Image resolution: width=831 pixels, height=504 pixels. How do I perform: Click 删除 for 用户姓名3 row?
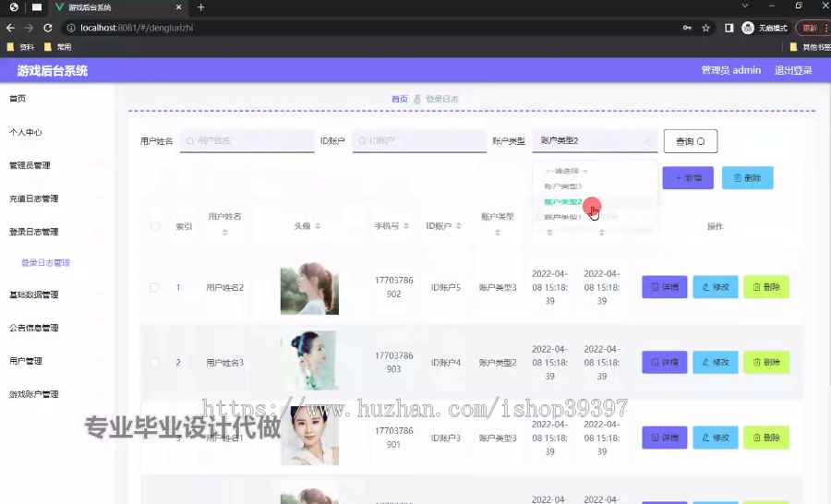766,362
